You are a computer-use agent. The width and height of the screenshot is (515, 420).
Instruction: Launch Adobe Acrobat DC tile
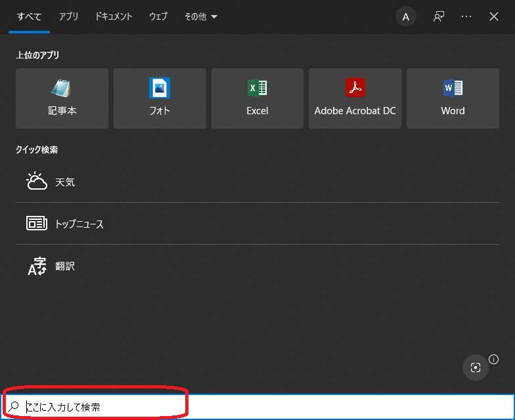[355, 98]
